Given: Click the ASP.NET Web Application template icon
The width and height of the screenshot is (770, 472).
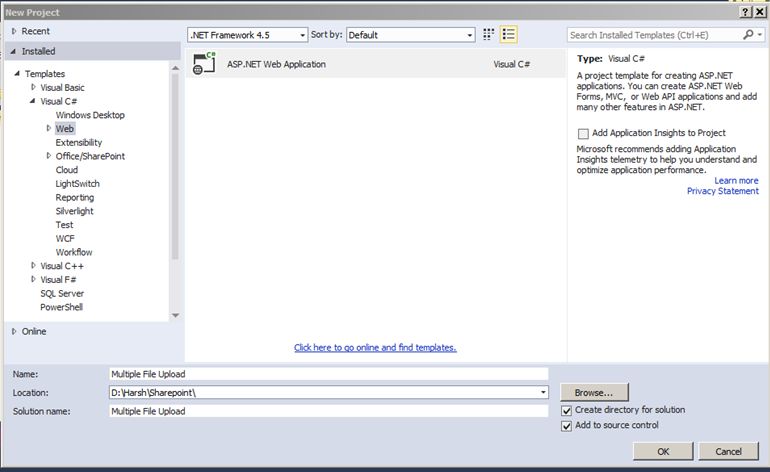Looking at the screenshot, I should coord(204,63).
